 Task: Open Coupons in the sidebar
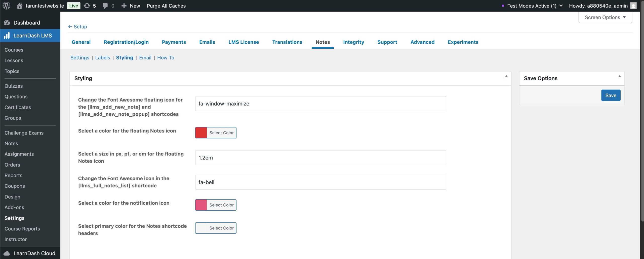[15, 186]
